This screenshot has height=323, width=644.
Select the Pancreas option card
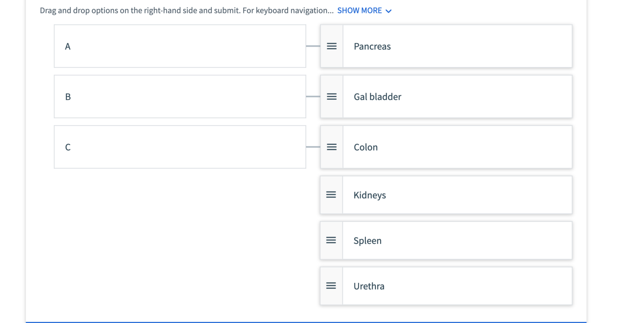pos(457,46)
